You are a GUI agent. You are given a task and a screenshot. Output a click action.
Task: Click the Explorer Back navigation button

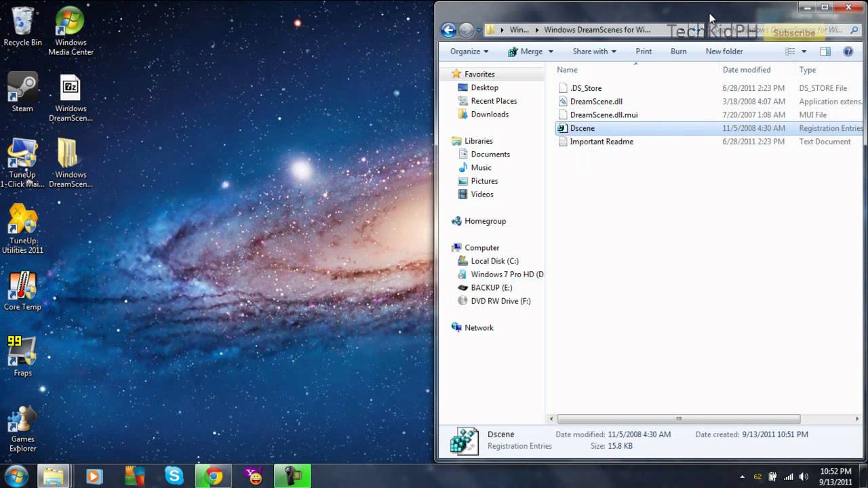(x=448, y=30)
